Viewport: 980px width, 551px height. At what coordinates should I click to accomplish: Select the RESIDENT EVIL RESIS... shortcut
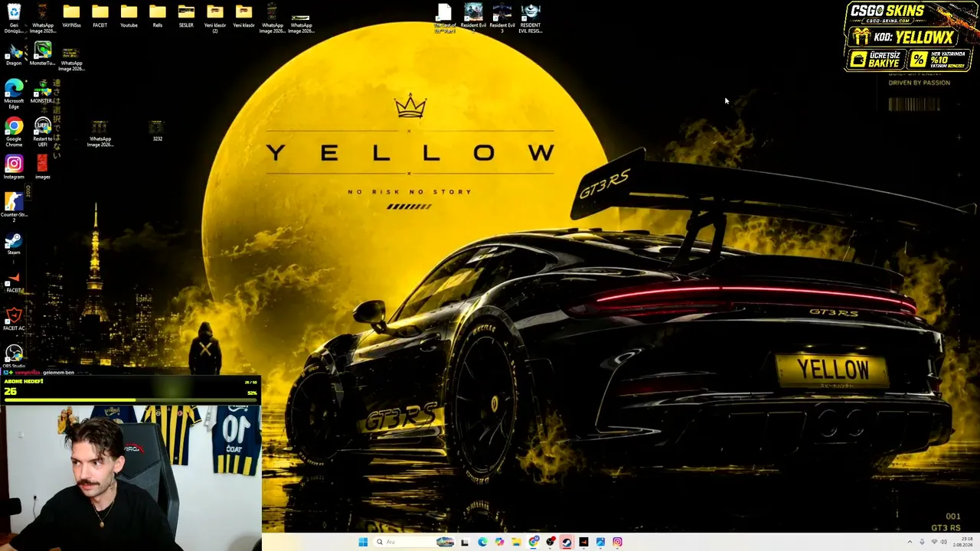[531, 18]
